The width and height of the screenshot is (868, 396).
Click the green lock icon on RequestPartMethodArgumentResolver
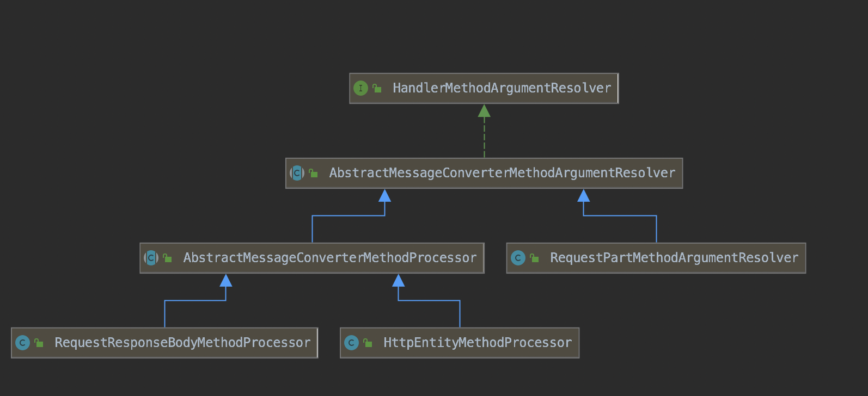(x=535, y=258)
